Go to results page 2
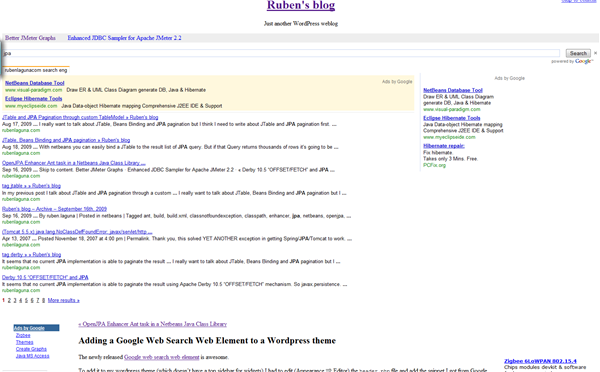This screenshot has height=372, width=600. [x=9, y=300]
